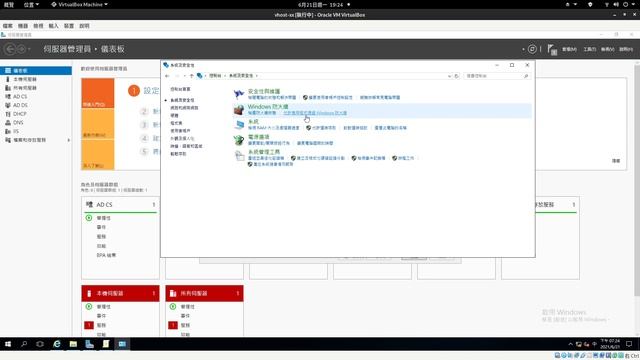Viewport: 640px width, 360px height.
Task: Open Server Manager View menu
Action: click(608, 49)
